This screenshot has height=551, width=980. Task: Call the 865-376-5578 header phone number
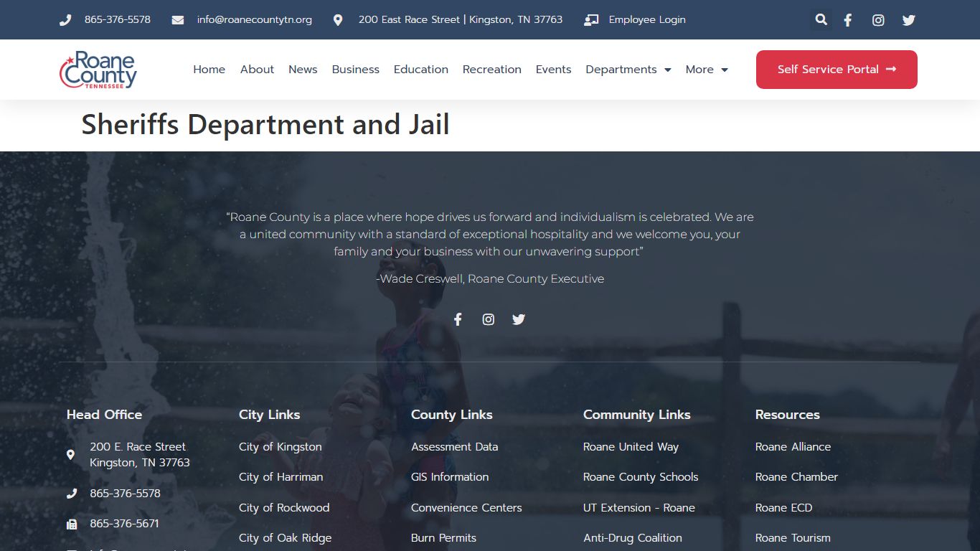(117, 19)
